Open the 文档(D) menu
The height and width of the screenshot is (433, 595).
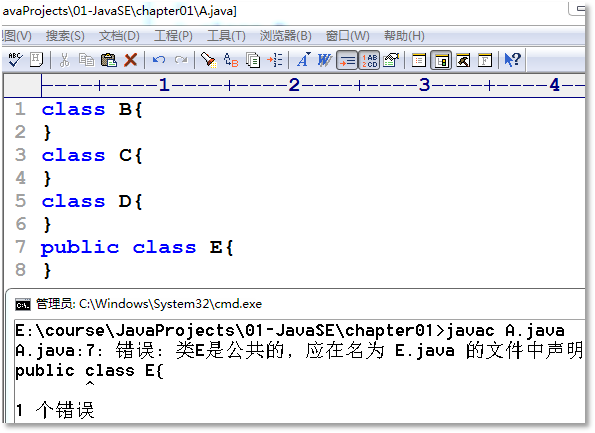tap(119, 36)
